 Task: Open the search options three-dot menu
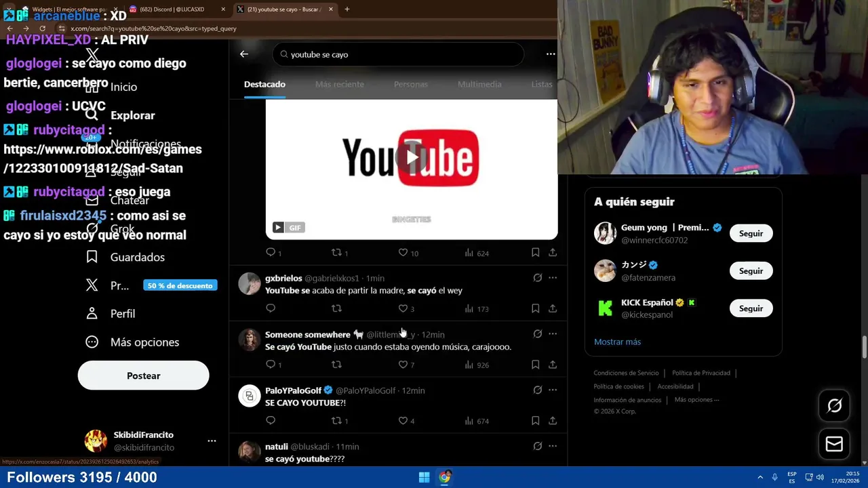tap(551, 54)
